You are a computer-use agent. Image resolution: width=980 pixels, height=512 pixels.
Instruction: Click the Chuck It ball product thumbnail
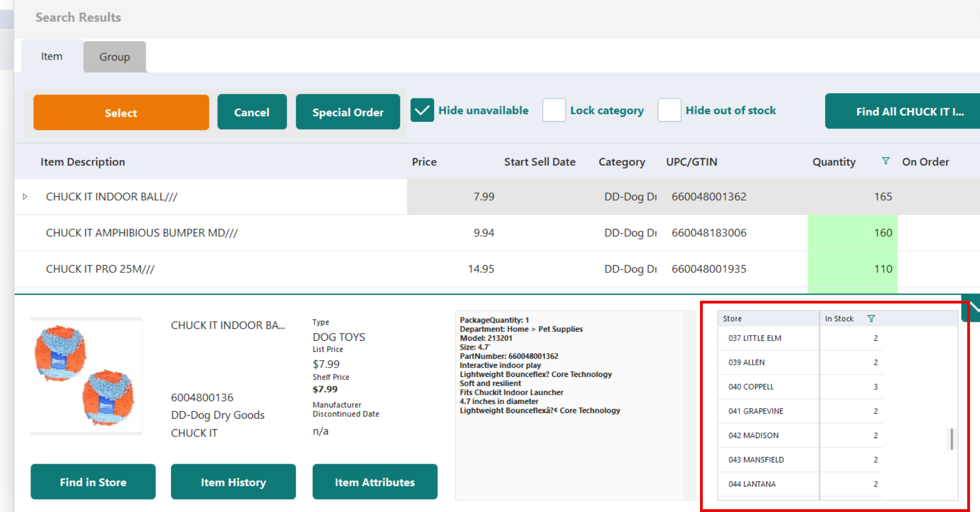click(x=86, y=376)
